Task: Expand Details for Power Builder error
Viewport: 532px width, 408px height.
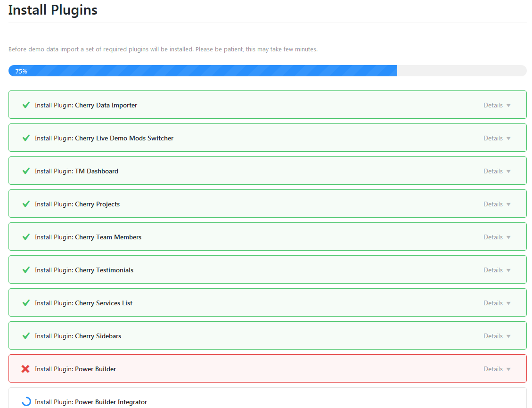Action: [497, 369]
